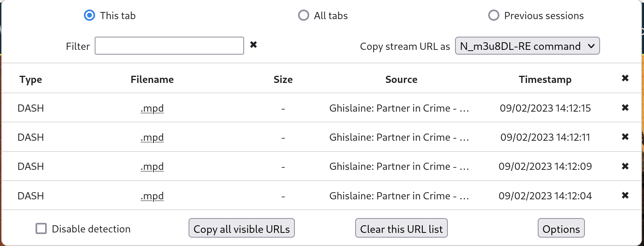The height and width of the screenshot is (246, 644).
Task: Open the Options button
Action: 561,228
